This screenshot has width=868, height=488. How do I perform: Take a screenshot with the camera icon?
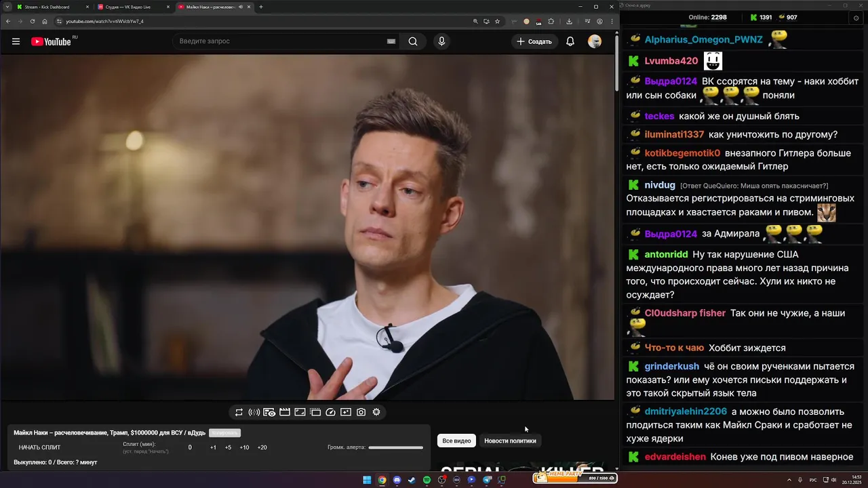[361, 412]
